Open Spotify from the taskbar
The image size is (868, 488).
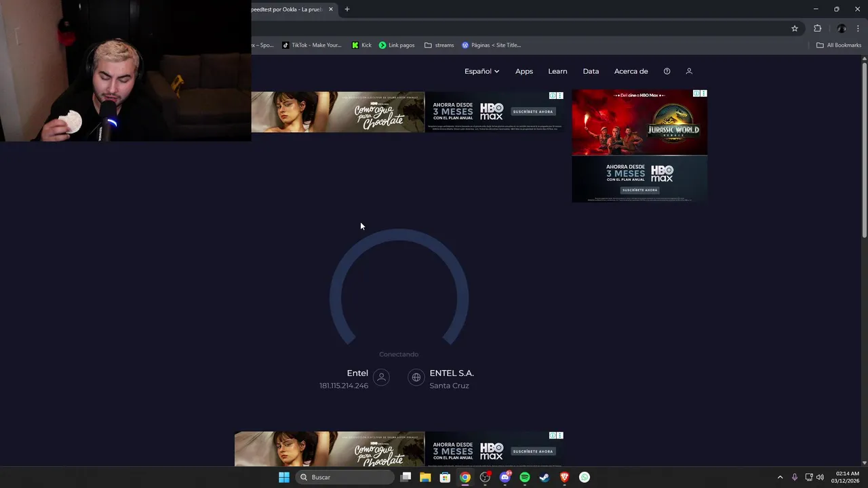[x=524, y=477]
